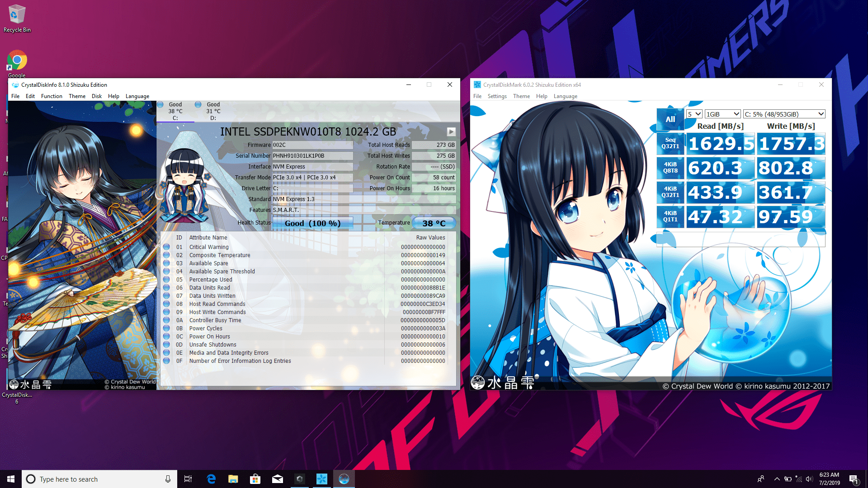Open the notification Action Center
The height and width of the screenshot is (488, 868).
click(854, 479)
